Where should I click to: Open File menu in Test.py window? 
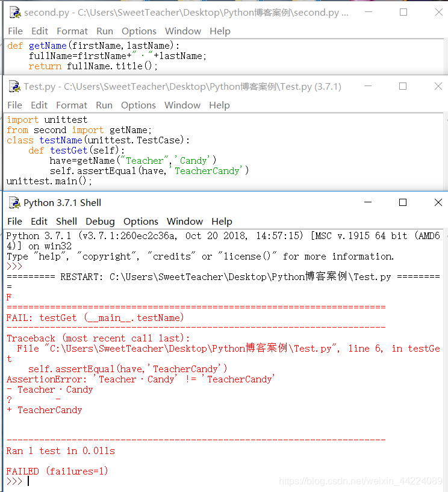[14, 105]
